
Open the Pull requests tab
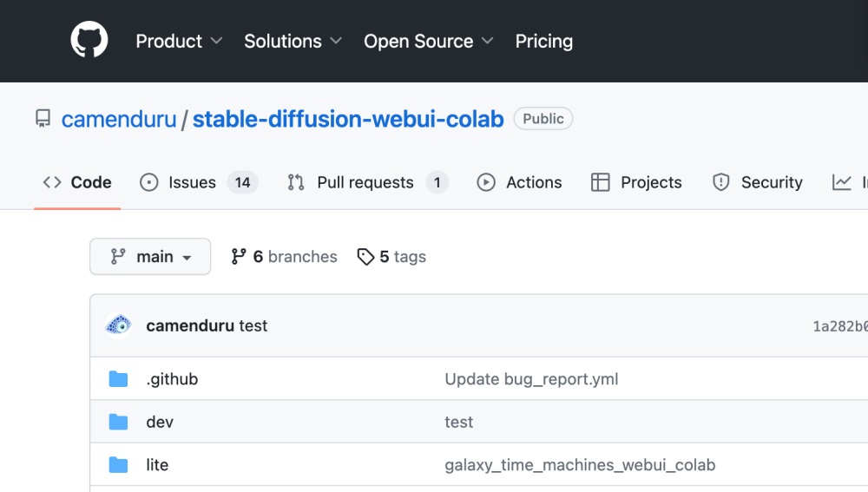(x=367, y=182)
